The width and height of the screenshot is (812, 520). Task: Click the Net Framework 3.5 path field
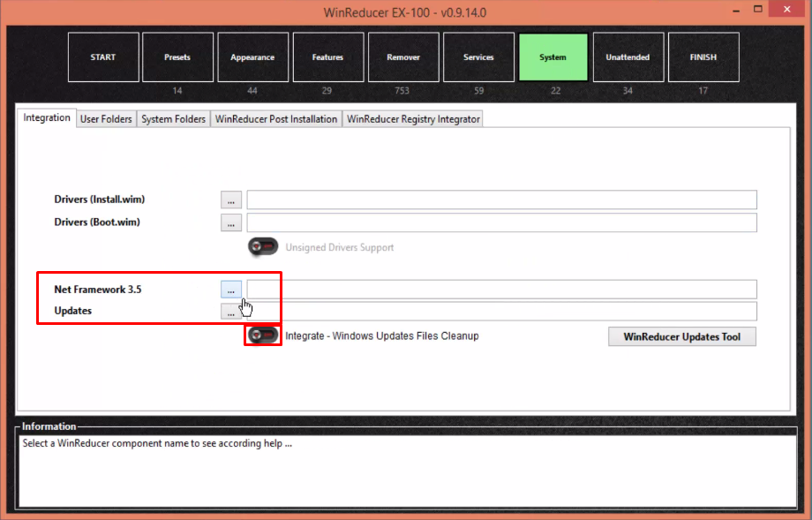tap(502, 290)
